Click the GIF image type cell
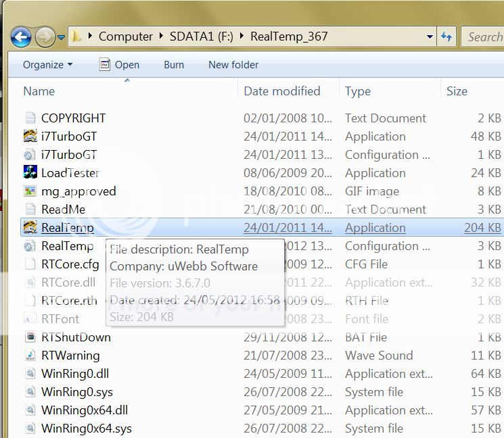The image size is (504, 438). coord(372,192)
